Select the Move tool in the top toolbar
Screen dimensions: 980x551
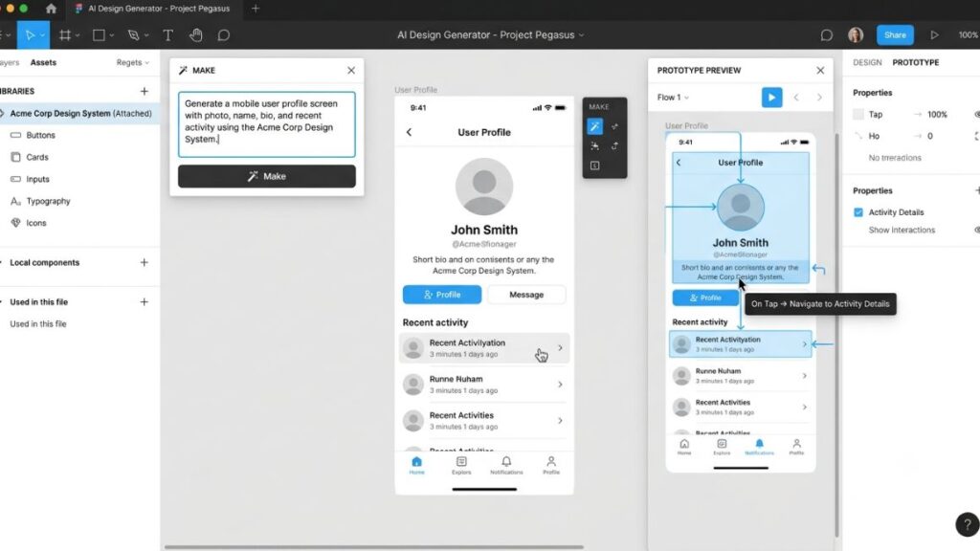30,35
